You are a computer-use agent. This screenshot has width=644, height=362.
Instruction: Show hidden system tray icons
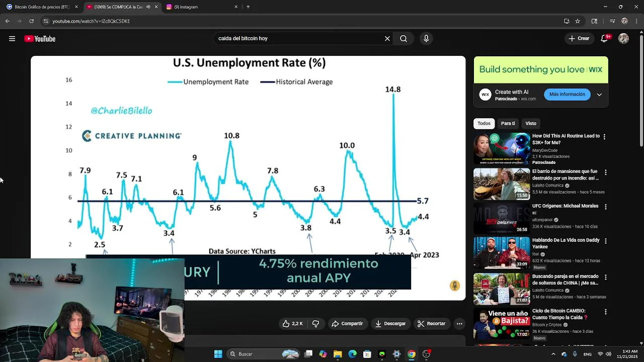[553, 354]
